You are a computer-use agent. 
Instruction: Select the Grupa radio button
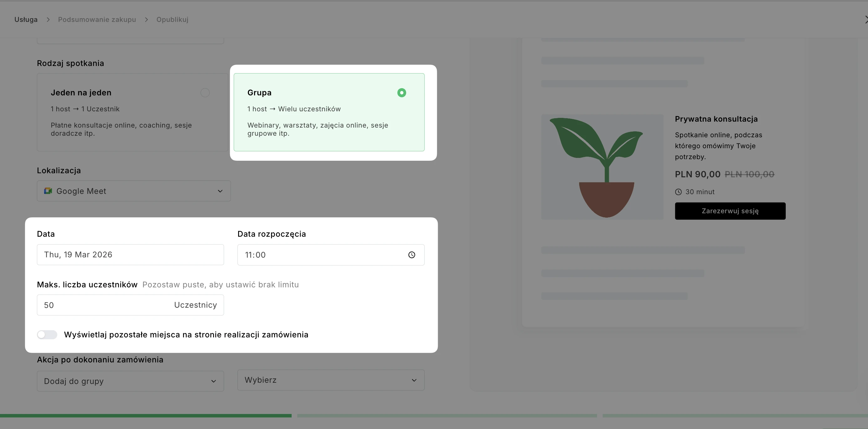pos(401,93)
